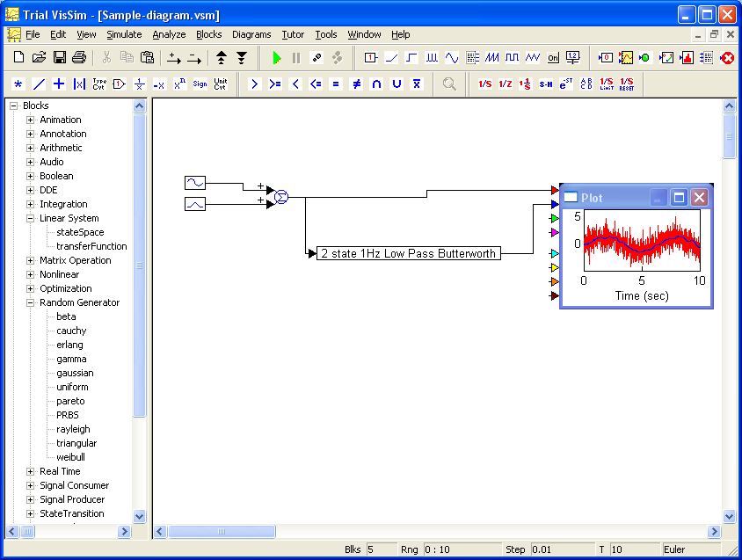This screenshot has height=560, width=742.
Task: Click the Print toolbar icon
Action: pos(79,58)
